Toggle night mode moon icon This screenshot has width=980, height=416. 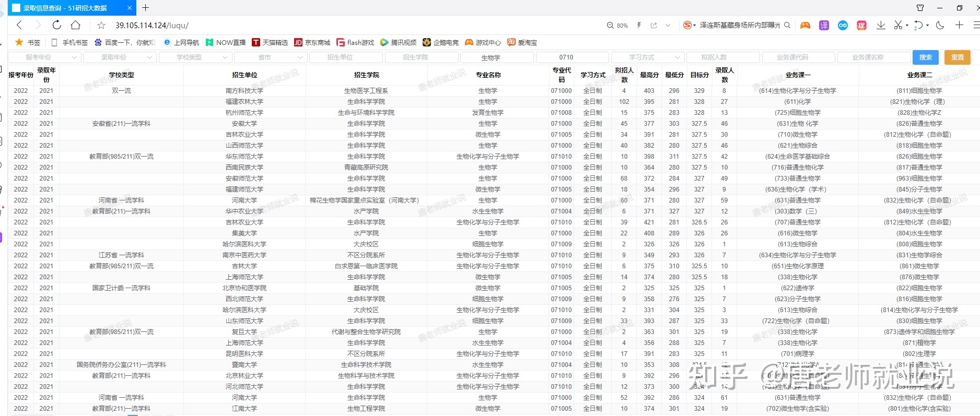click(940, 25)
